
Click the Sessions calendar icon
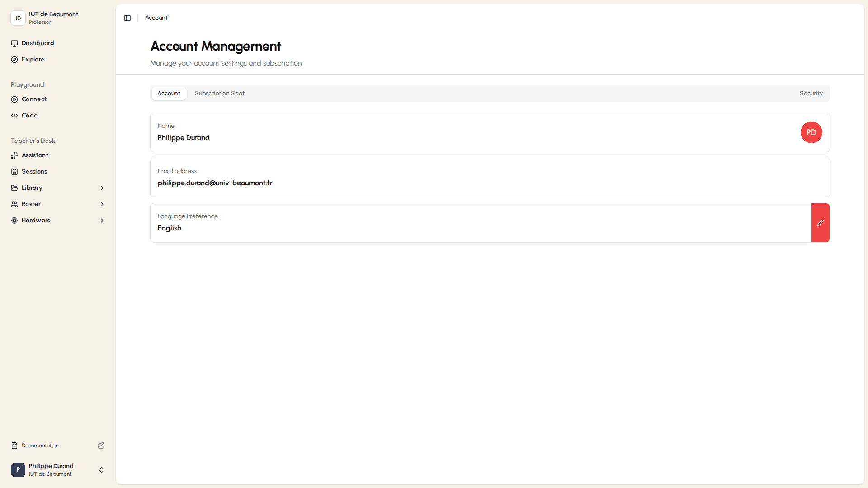tap(14, 172)
